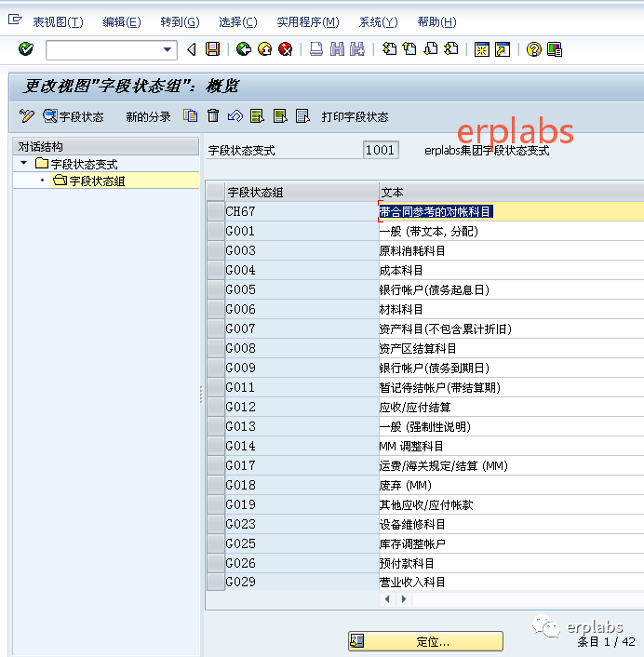Open the command field dropdown arrow

pyautogui.click(x=168, y=49)
